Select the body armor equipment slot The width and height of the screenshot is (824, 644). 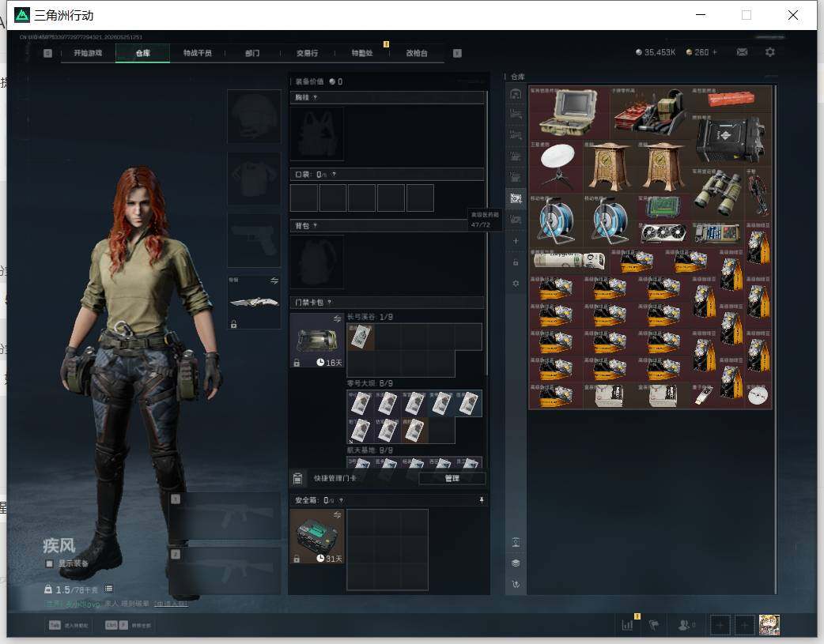click(254, 179)
